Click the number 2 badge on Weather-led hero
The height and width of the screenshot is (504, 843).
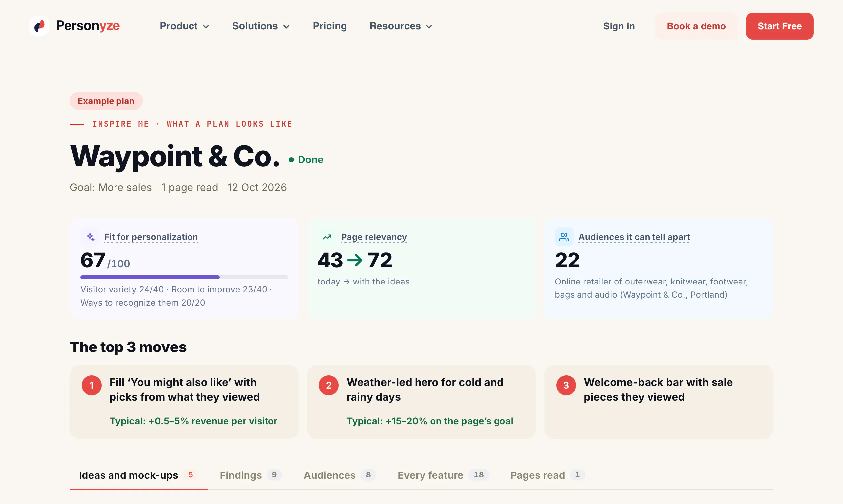(328, 385)
